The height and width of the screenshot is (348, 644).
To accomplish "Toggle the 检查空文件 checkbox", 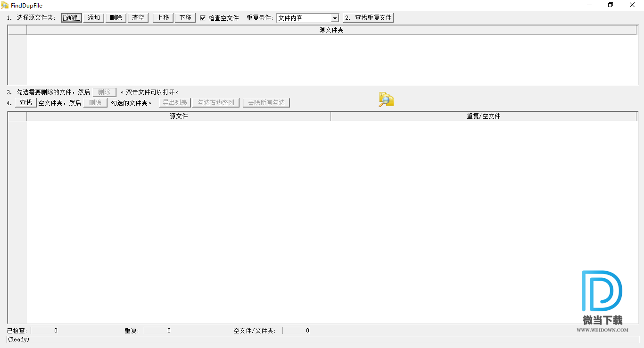I will coord(203,18).
